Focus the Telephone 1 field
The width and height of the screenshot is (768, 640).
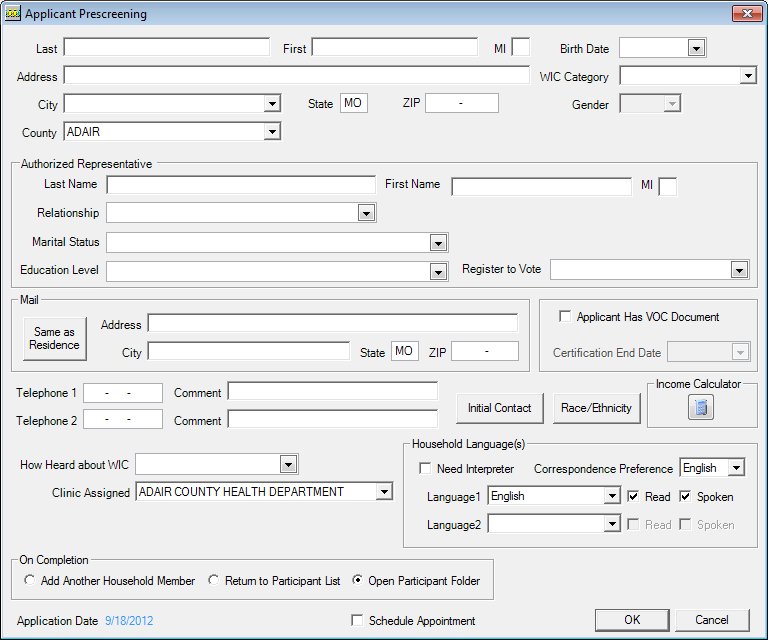(123, 393)
